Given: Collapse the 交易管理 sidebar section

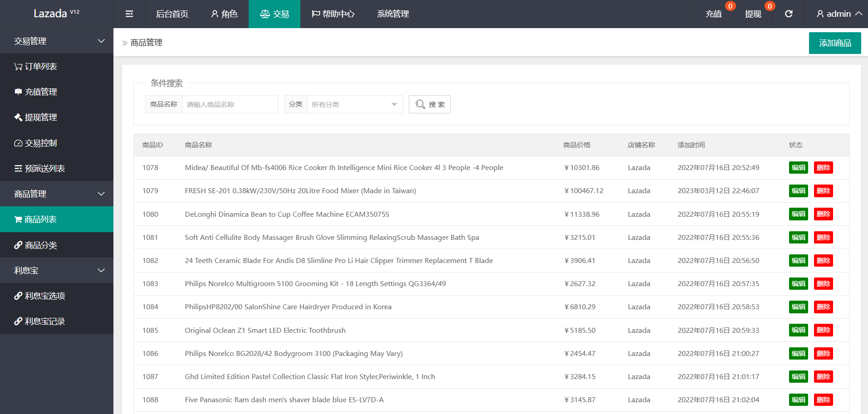Looking at the screenshot, I should 57,41.
